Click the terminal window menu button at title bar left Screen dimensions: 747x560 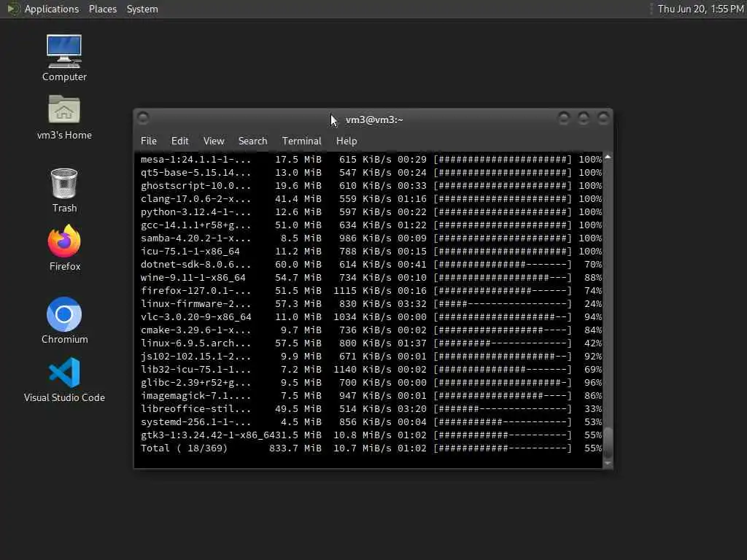click(x=143, y=117)
